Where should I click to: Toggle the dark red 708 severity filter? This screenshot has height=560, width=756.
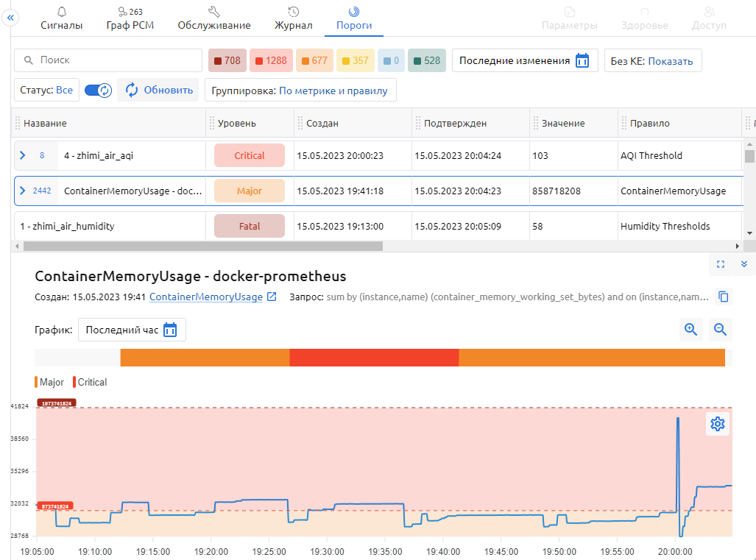click(x=227, y=60)
